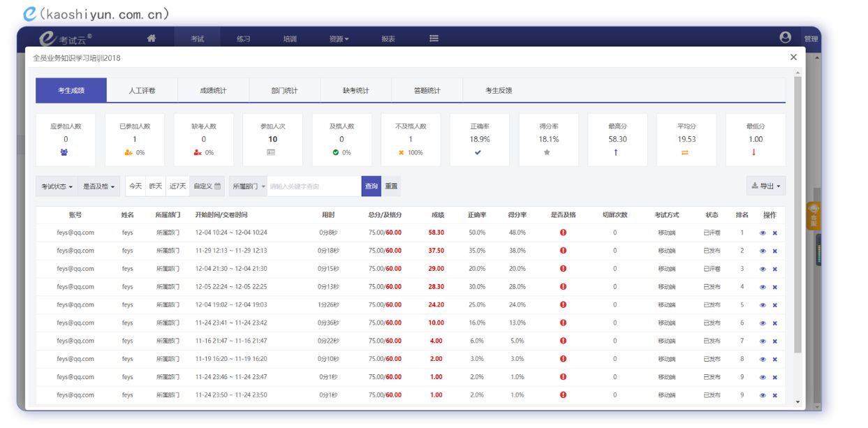View the rank 8 record via its eye icon
The width and height of the screenshot is (868, 428).
tap(763, 359)
